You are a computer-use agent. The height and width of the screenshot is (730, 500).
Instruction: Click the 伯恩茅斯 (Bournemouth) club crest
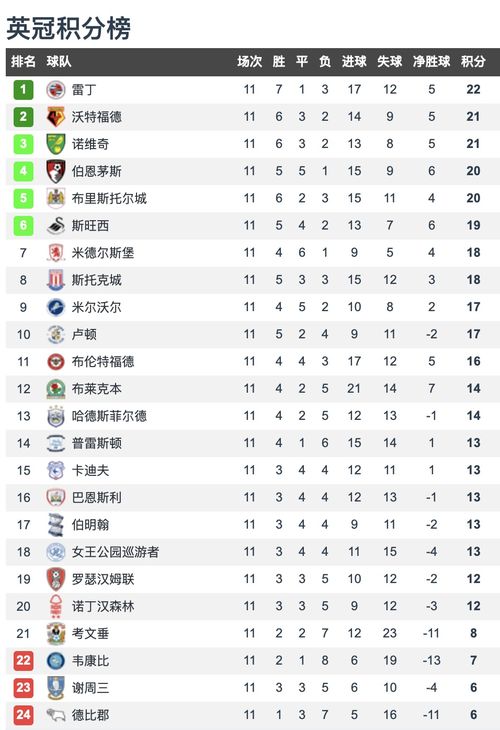[x=56, y=171]
